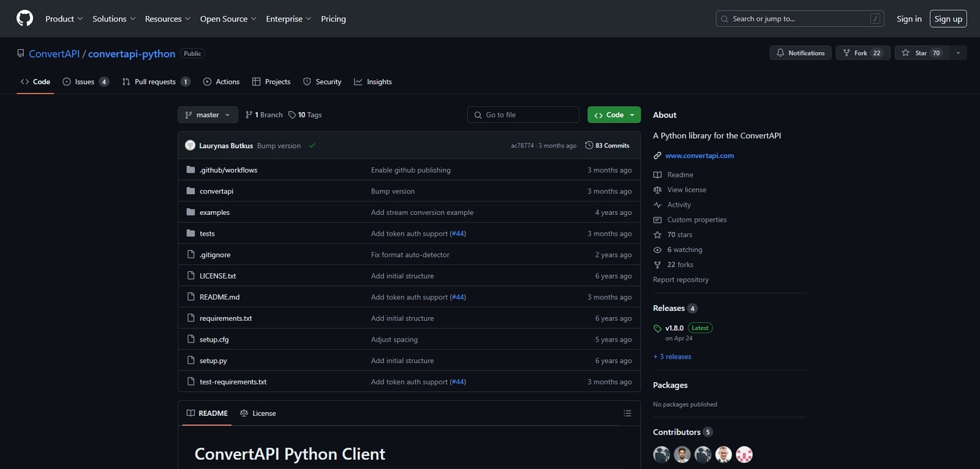View the 83 Commits history
The width and height of the screenshot is (980, 469).
coord(607,146)
